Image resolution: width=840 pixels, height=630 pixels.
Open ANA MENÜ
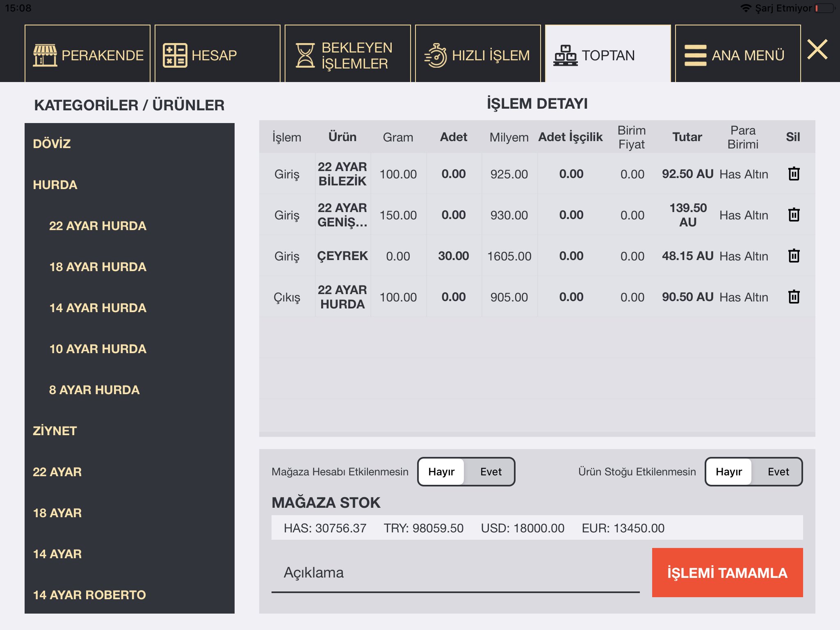[738, 54]
